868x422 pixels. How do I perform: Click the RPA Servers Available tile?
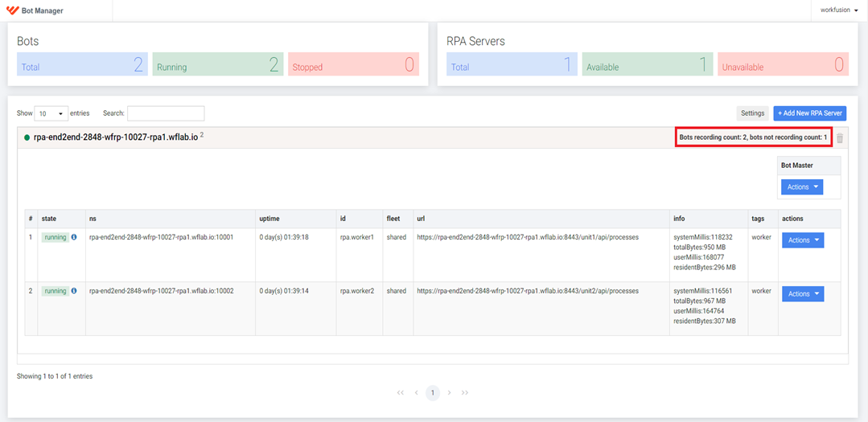[648, 64]
